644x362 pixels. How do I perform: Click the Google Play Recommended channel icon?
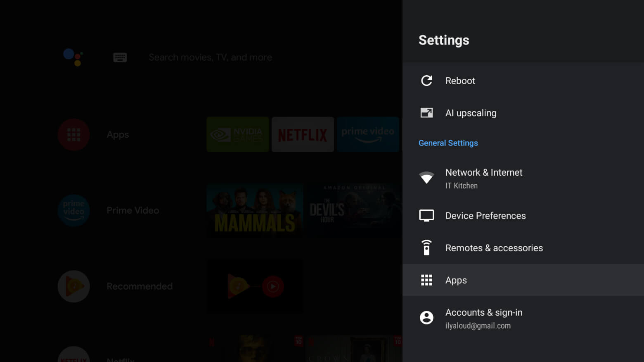(x=73, y=286)
